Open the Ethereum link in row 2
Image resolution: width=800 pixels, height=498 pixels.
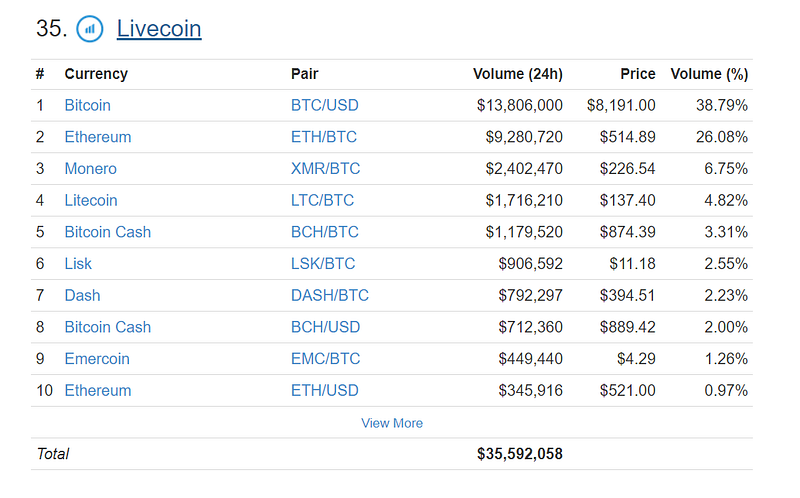(98, 137)
